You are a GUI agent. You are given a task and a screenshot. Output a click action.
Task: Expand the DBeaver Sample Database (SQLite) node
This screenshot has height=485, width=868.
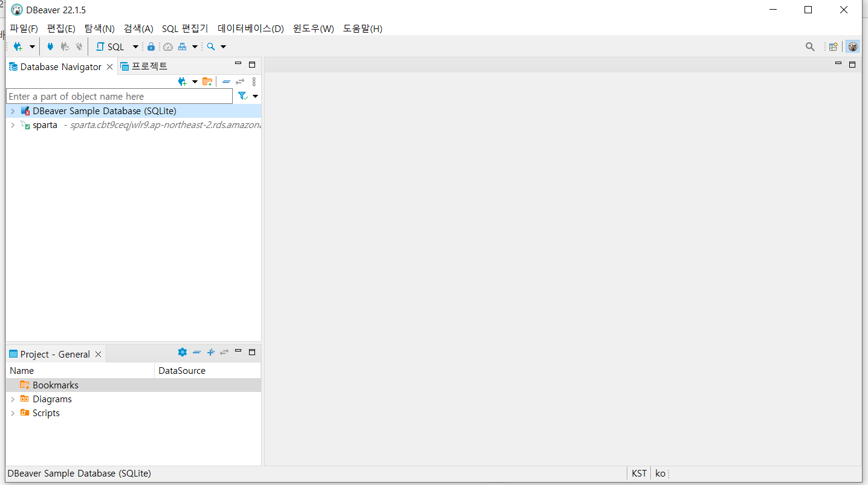click(x=13, y=111)
